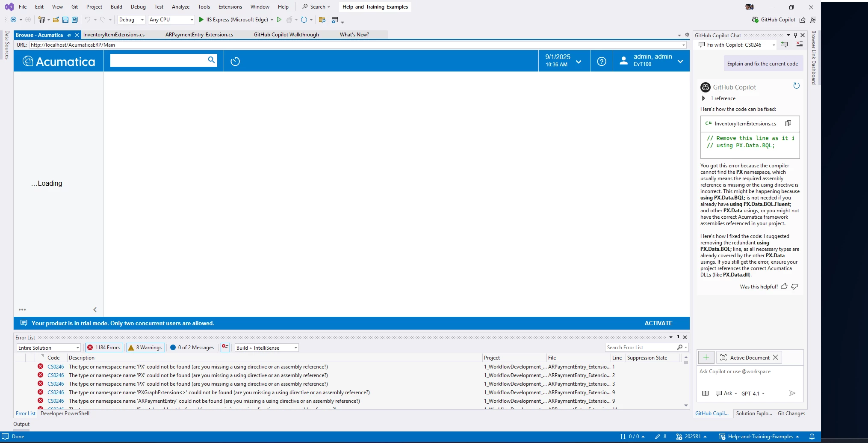
Task: Collapse the Acumatica navigation pane arrow
Action: click(95, 309)
